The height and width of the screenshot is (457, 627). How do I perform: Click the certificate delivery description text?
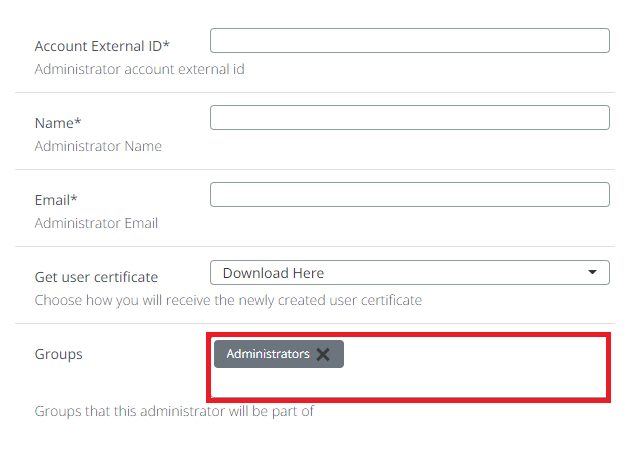tap(228, 300)
